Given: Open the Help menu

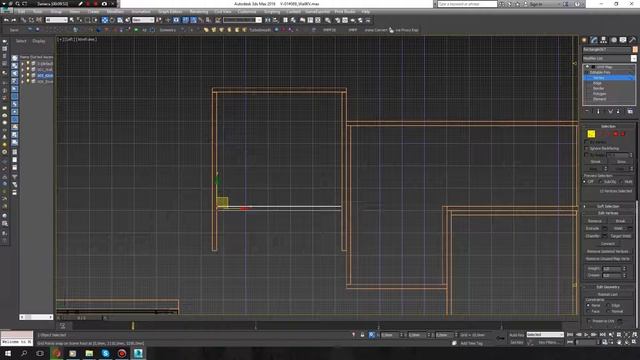Looking at the screenshot, I should coord(365,12).
